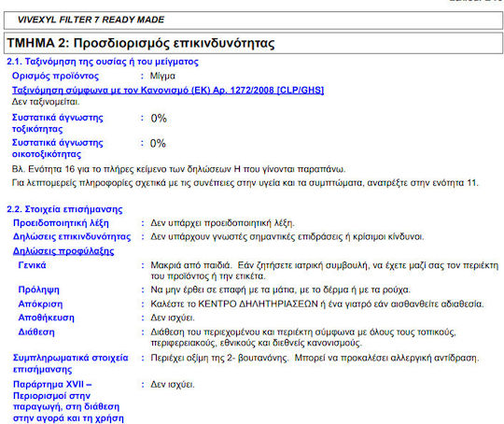The width and height of the screenshot is (504, 424).
Task: Click the Αποθήκευση sub-label
Action: (x=46, y=318)
